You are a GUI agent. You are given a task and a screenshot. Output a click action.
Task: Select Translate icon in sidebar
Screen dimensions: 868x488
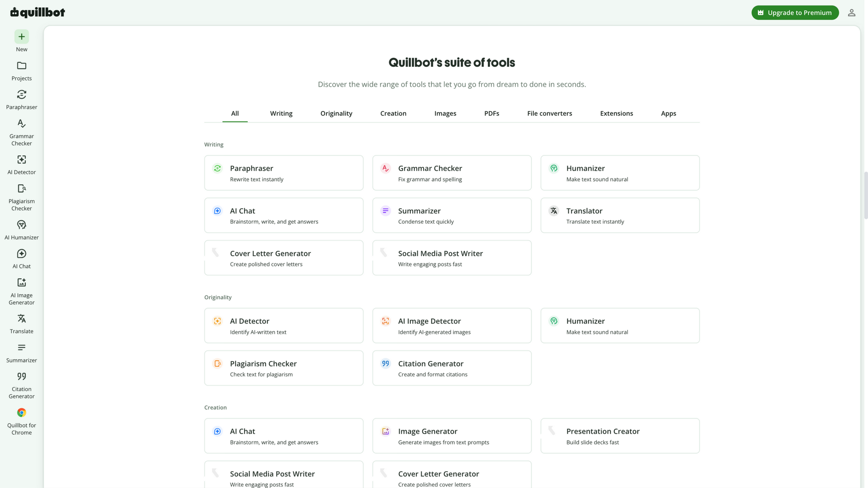21,319
